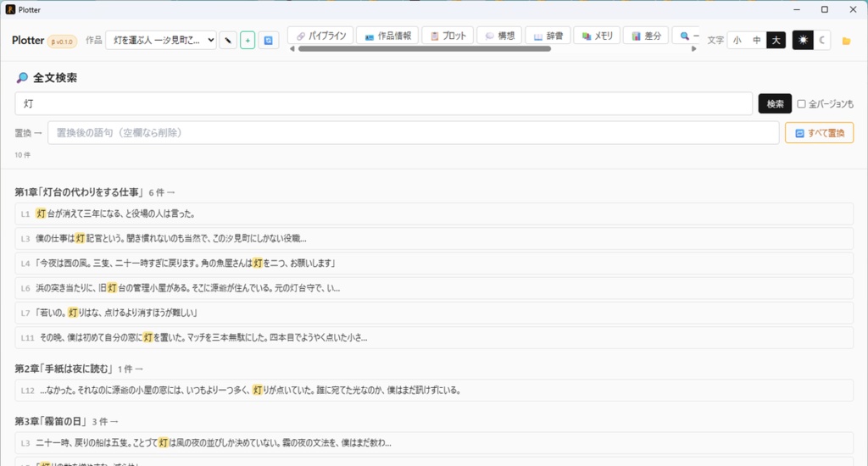Viewport: 868px width, 466px height.
Task: Click the right arrow of tab scrollbar
Action: (693, 48)
